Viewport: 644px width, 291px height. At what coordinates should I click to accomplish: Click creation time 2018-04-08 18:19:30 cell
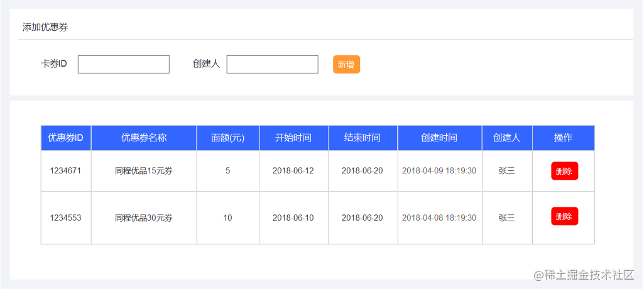(439, 218)
